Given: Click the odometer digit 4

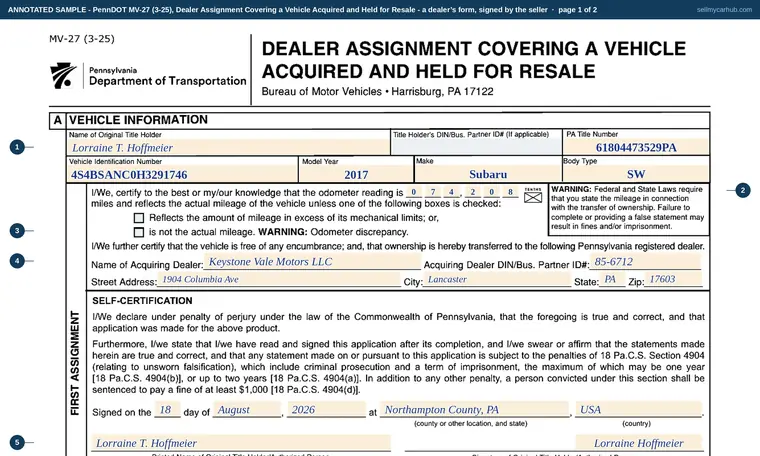Looking at the screenshot, I should [x=451, y=192].
